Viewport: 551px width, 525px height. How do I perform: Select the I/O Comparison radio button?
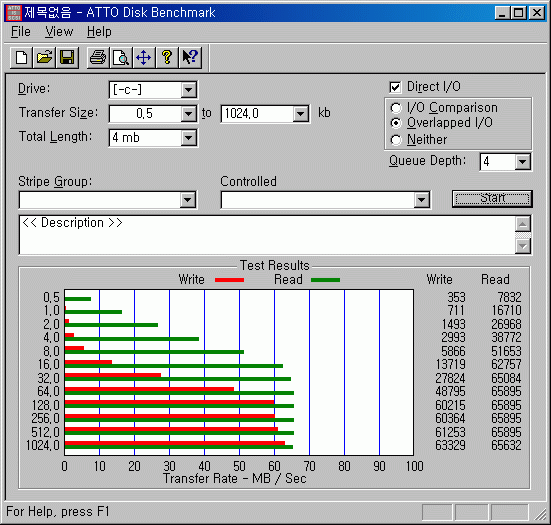pos(396,108)
